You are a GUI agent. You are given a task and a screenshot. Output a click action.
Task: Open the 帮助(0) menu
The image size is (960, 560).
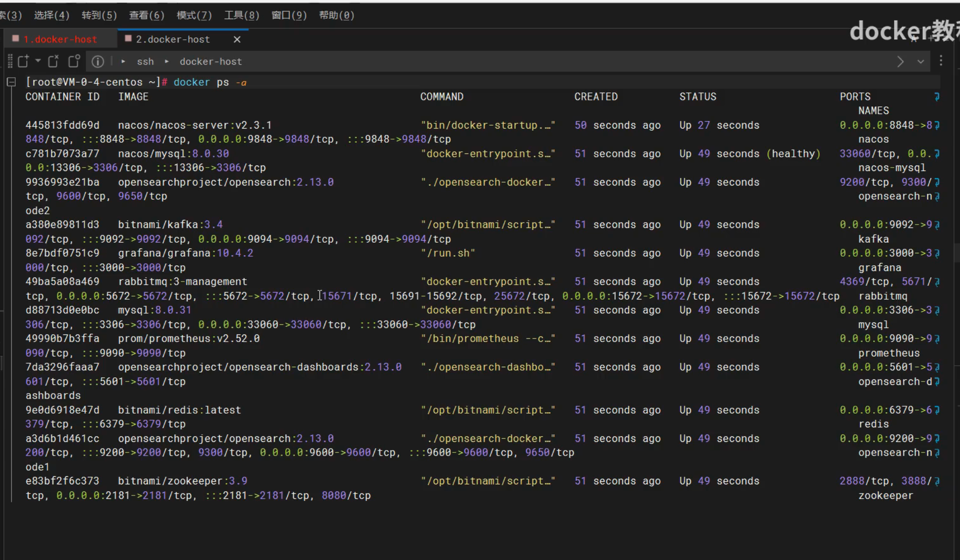point(336,15)
